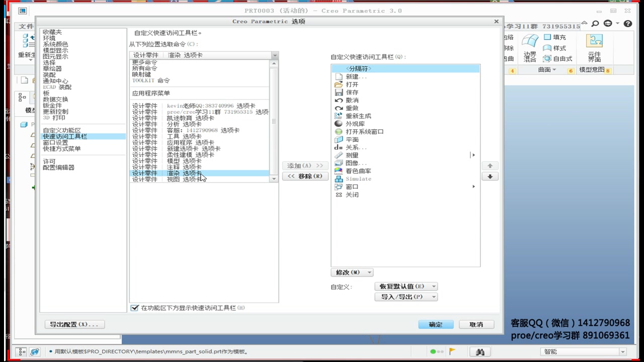The image size is (644, 362).
Task: Select 平面 (Plane) item in the list
Action: 406,140
